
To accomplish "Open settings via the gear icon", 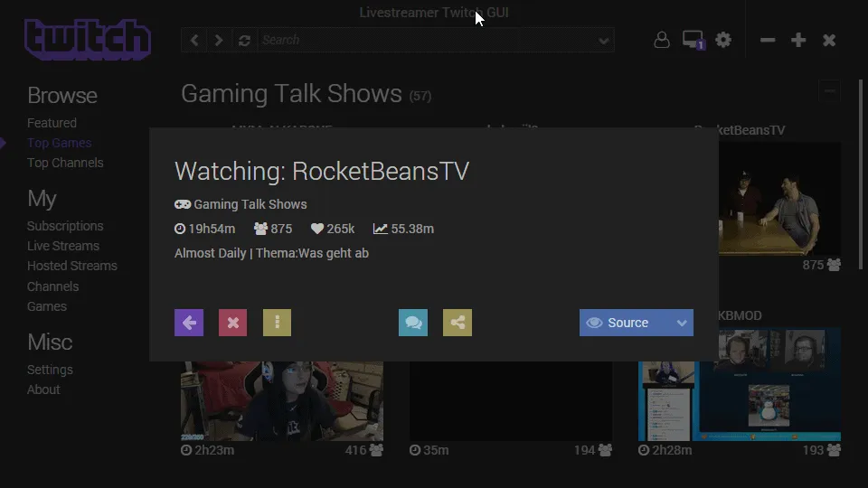I will [x=723, y=40].
